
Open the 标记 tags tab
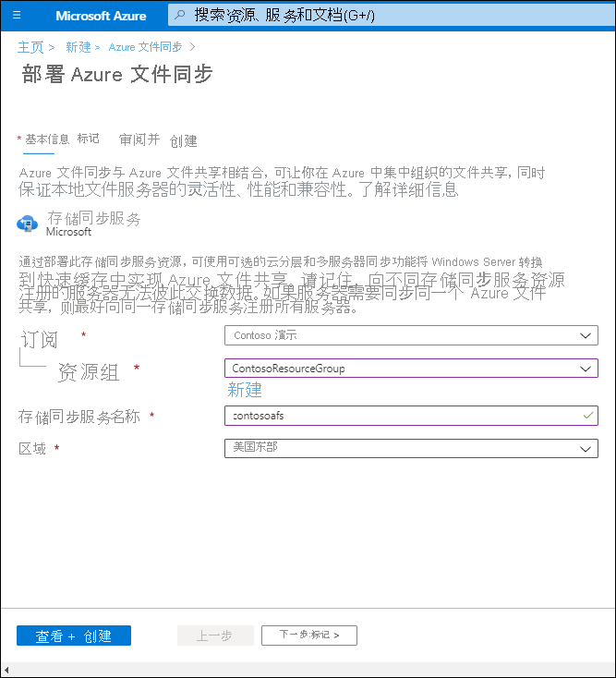pyautogui.click(x=89, y=139)
